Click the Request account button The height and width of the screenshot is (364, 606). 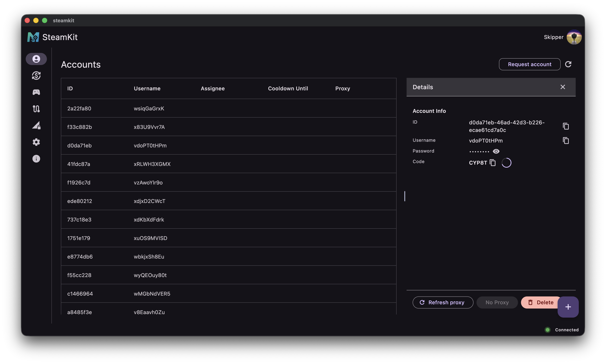point(529,64)
